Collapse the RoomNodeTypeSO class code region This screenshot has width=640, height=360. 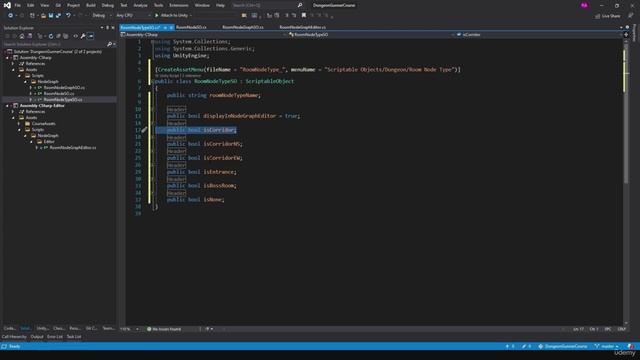click(x=152, y=81)
